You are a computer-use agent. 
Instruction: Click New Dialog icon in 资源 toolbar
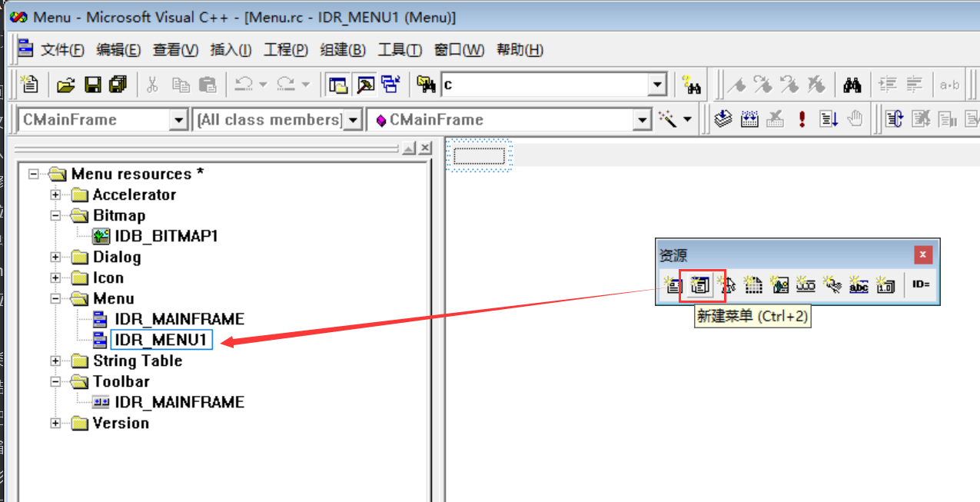673,285
